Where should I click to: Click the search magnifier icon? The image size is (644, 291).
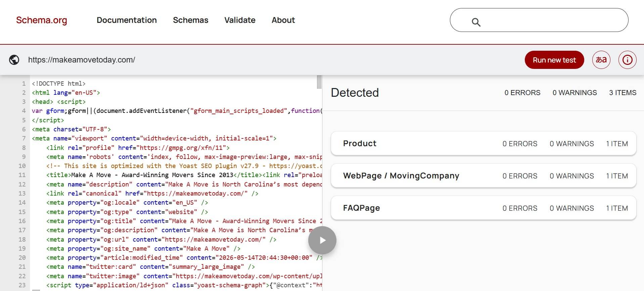click(x=476, y=22)
